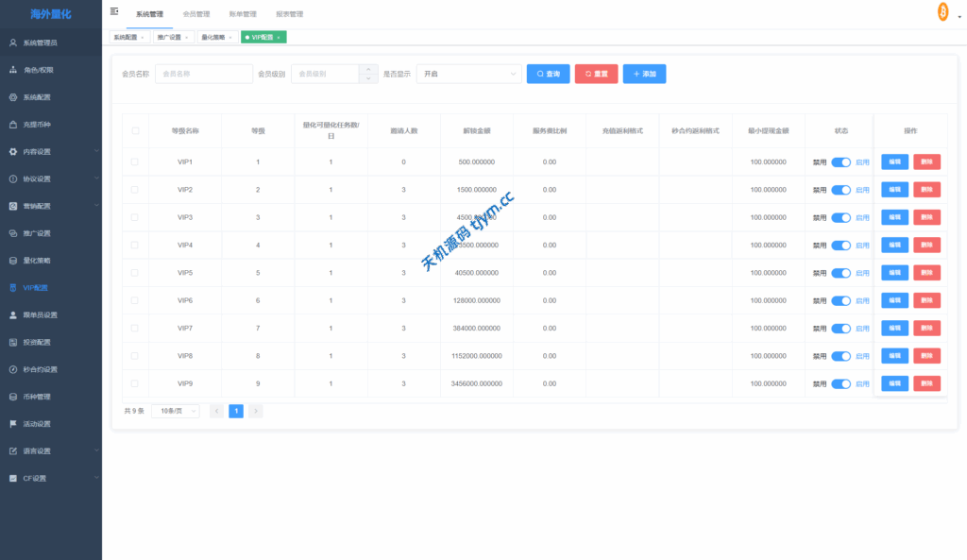967x560 pixels.
Task: Click the sidebar collapse hamburger icon
Action: (x=114, y=12)
